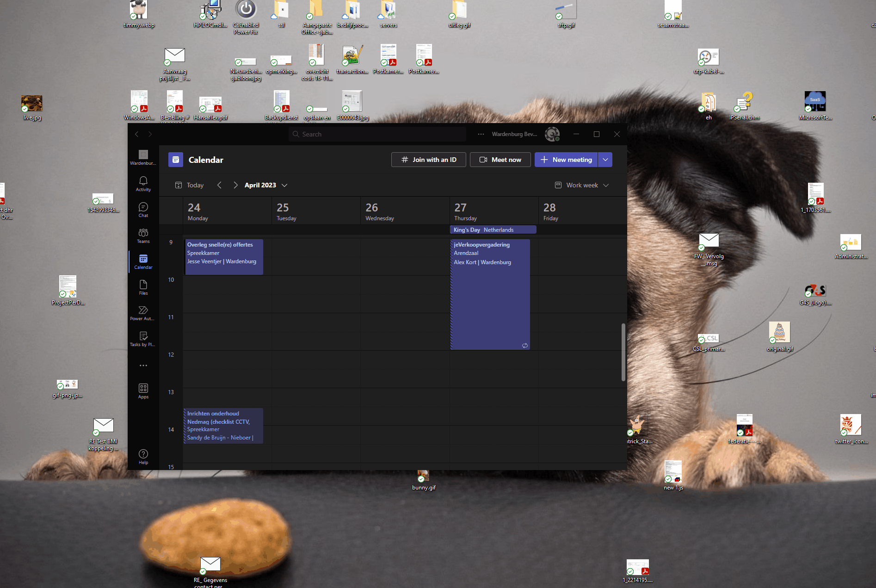The height and width of the screenshot is (588, 876).
Task: Select sftp.gif on the desktop
Action: 566,14
